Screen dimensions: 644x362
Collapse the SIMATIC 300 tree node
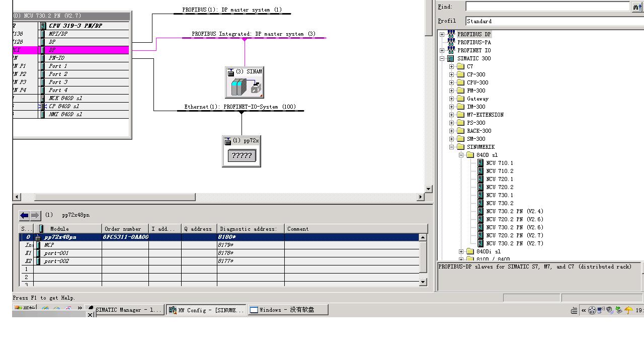point(442,58)
